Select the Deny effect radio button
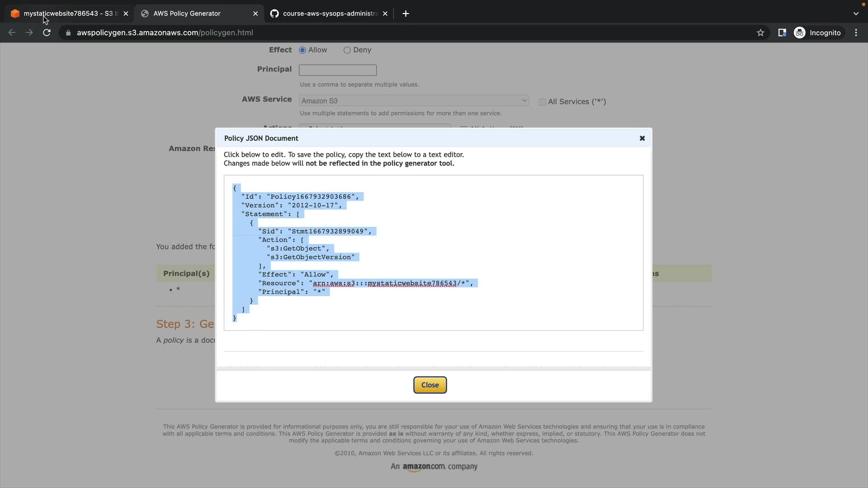 pyautogui.click(x=347, y=50)
